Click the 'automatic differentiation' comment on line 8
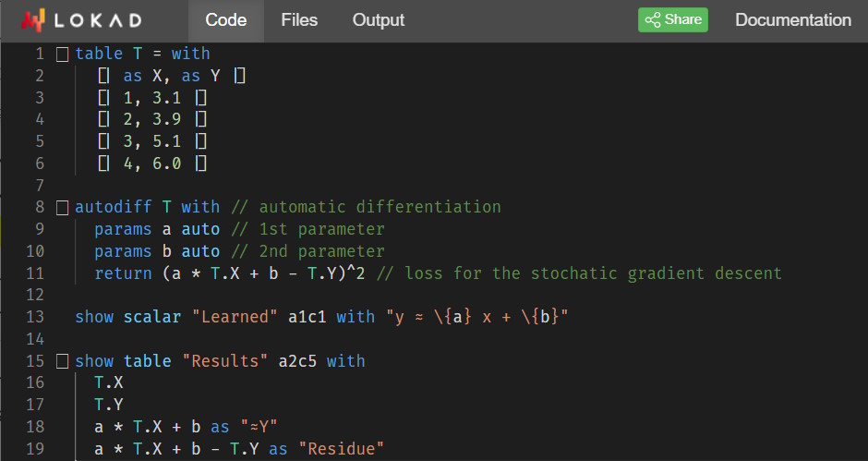 pos(380,207)
